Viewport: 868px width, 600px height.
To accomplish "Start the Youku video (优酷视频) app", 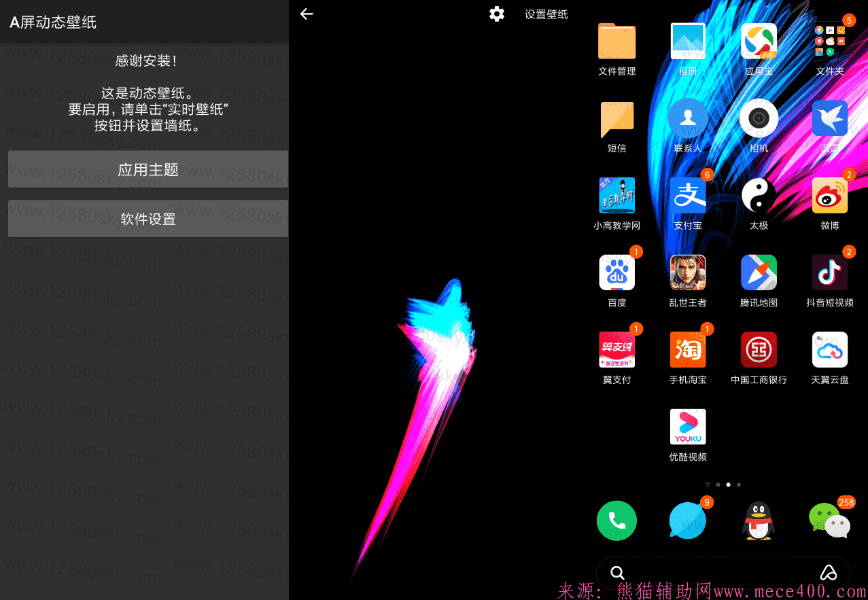I will (x=687, y=426).
